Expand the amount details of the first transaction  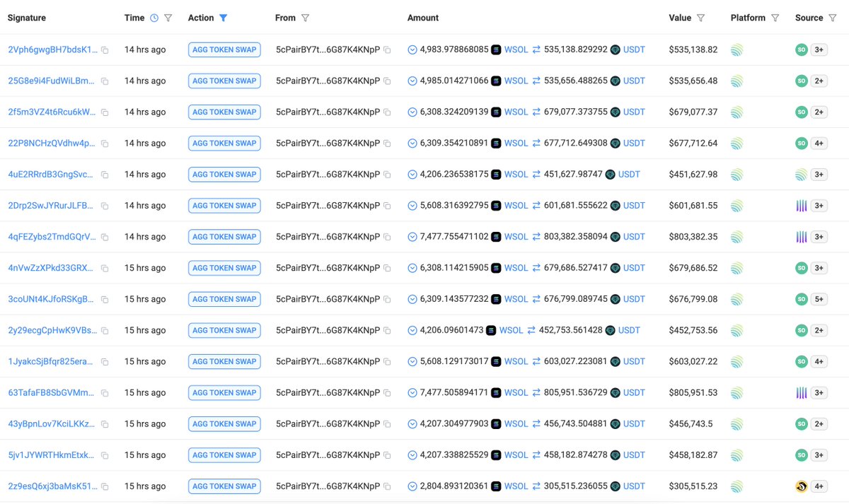[411, 49]
